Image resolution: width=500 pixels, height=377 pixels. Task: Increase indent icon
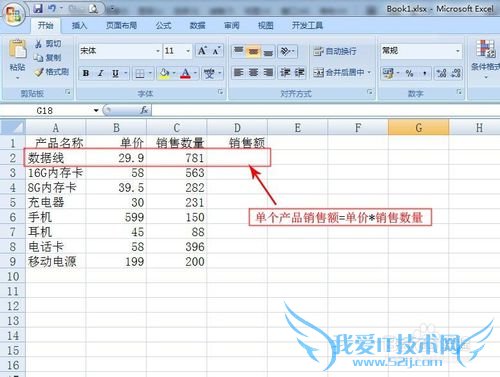point(299,72)
